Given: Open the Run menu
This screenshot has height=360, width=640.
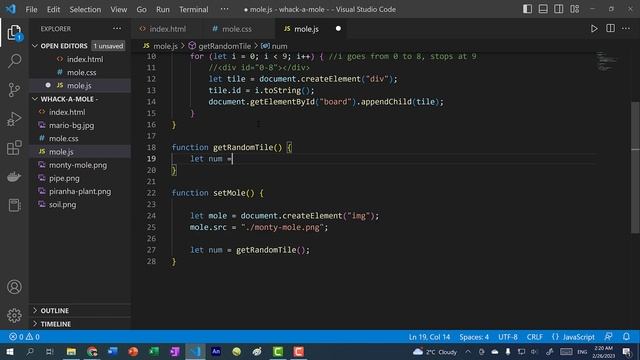Looking at the screenshot, I should [162, 9].
